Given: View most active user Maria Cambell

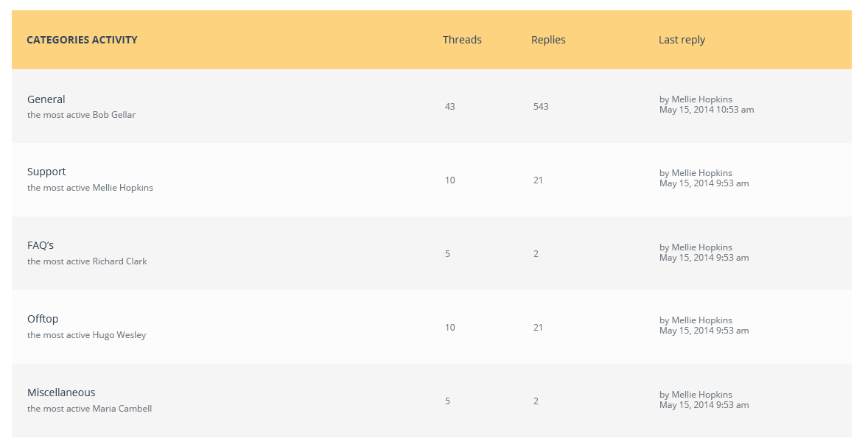Looking at the screenshot, I should click(122, 409).
